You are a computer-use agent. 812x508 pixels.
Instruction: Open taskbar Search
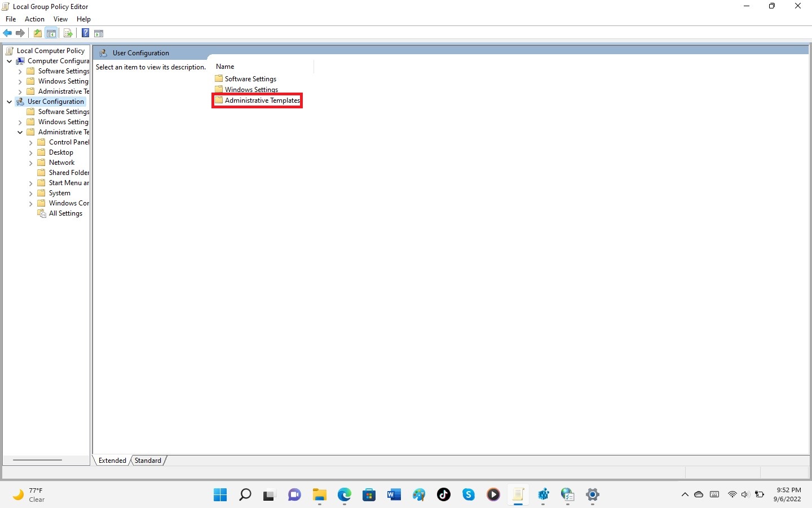coord(245,495)
